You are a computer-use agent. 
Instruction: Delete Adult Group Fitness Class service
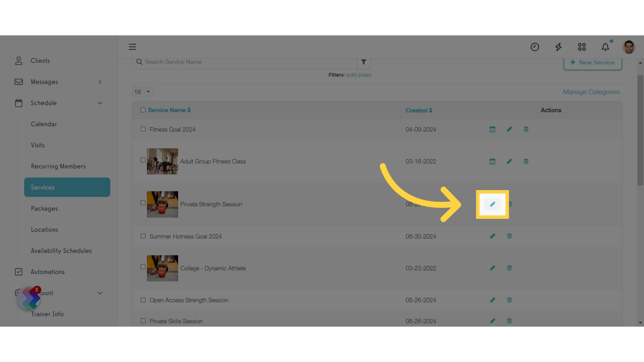tap(526, 161)
